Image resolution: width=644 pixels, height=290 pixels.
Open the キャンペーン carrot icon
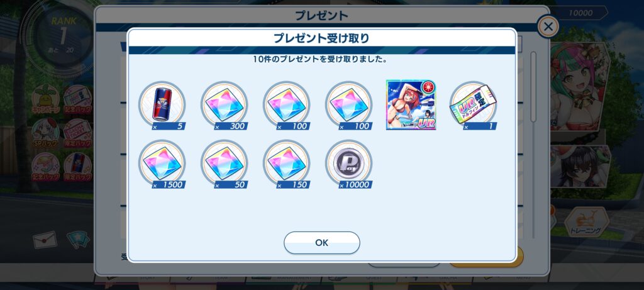point(45,100)
